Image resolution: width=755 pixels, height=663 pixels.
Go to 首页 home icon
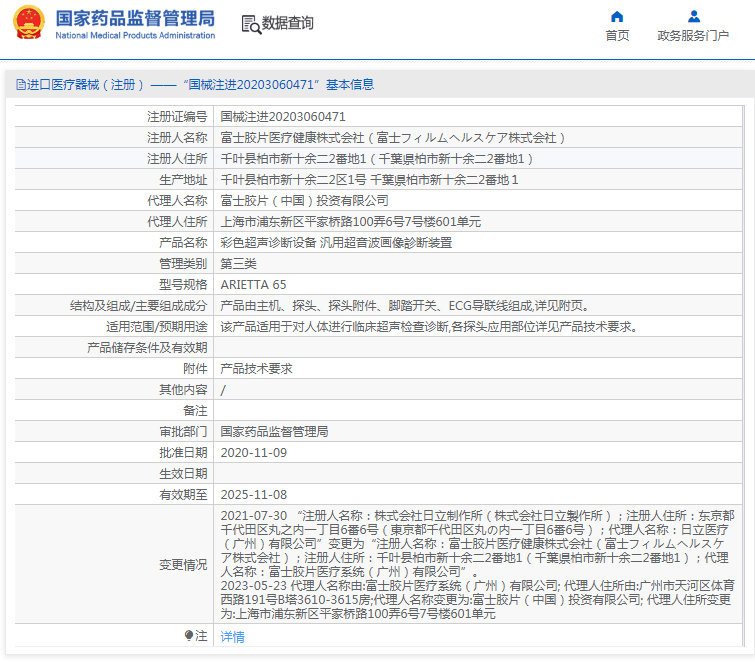617,17
